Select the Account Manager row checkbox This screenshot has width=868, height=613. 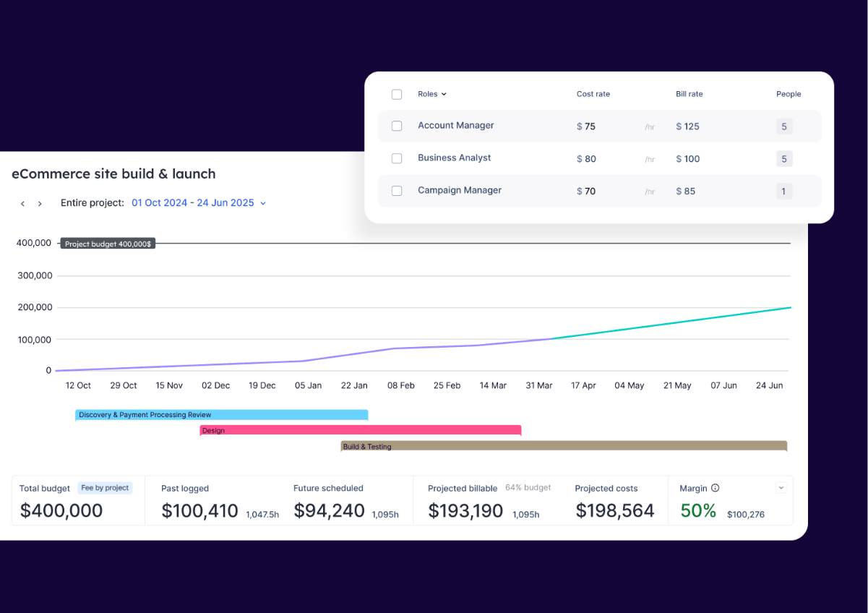[397, 125]
